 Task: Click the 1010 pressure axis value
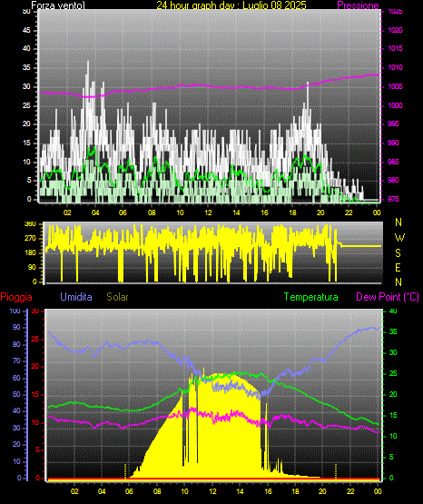point(395,67)
